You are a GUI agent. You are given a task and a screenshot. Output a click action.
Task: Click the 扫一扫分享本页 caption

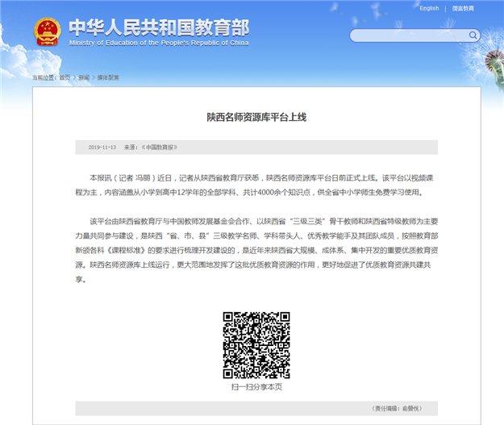point(256,387)
